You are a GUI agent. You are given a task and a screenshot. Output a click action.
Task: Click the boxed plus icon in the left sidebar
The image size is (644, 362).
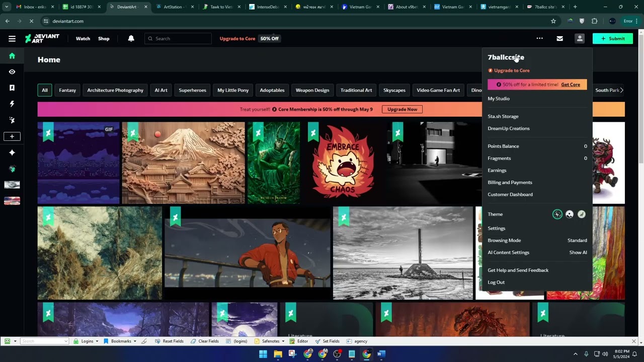12,136
